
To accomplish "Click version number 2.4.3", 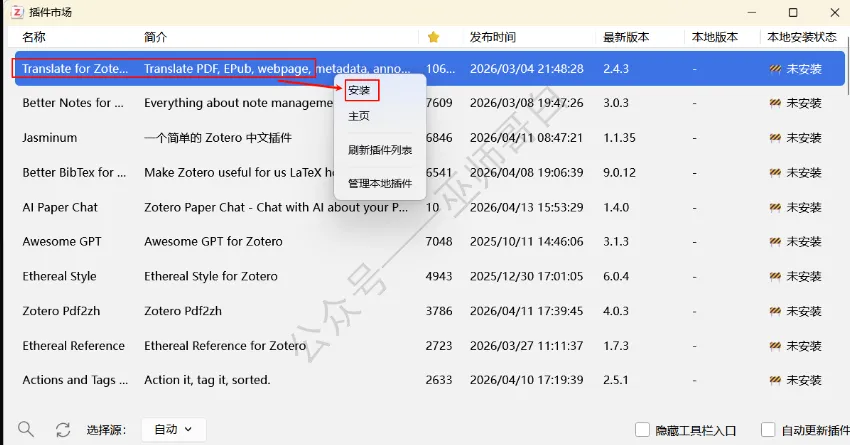I will pos(616,68).
